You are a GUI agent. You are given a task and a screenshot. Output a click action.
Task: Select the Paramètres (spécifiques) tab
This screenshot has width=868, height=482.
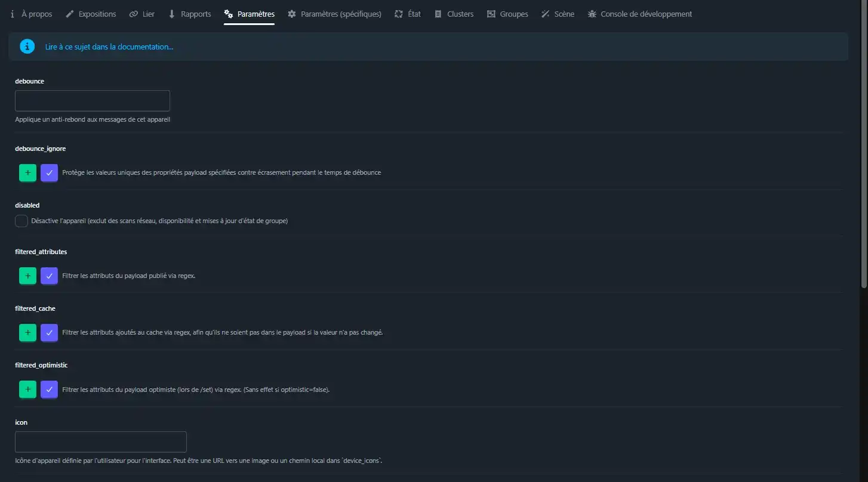tap(334, 14)
